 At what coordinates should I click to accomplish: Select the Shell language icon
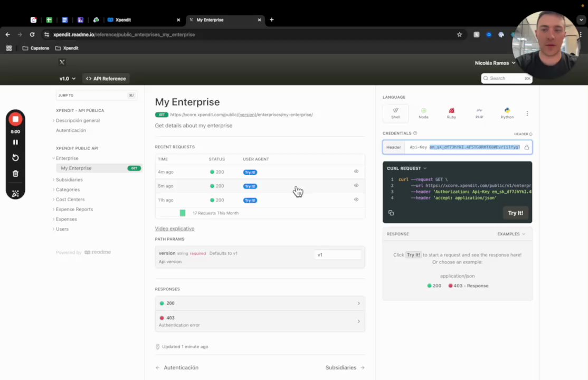(x=396, y=113)
